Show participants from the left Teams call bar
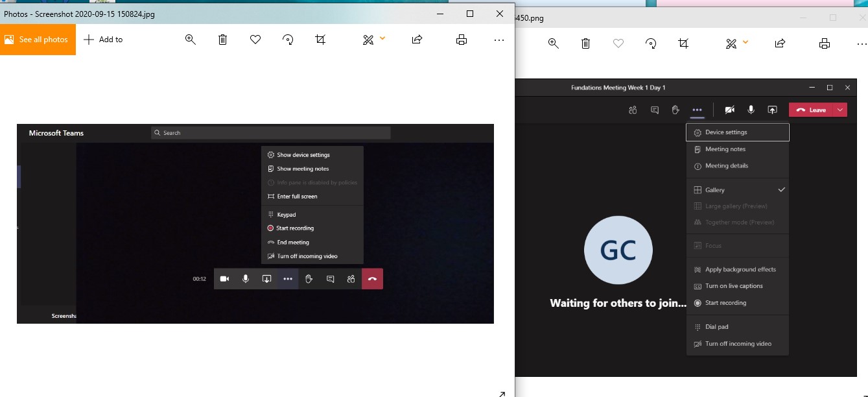 [351, 279]
